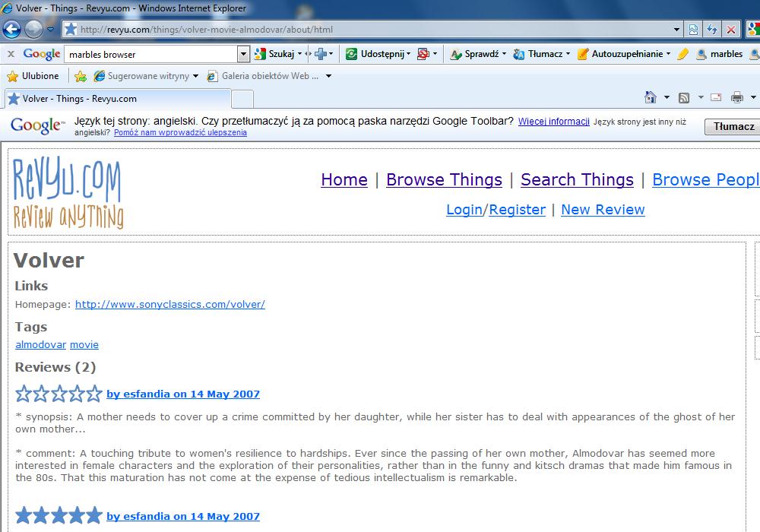Click the blue plus toolbar icon

point(321,54)
